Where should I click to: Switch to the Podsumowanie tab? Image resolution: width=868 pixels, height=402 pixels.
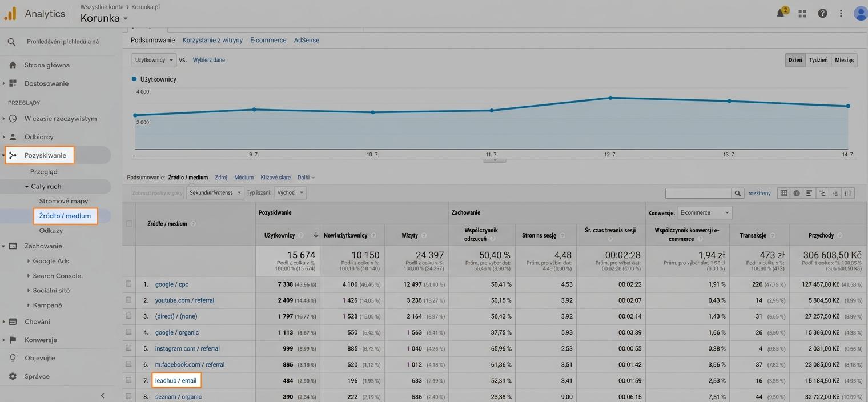click(x=152, y=41)
